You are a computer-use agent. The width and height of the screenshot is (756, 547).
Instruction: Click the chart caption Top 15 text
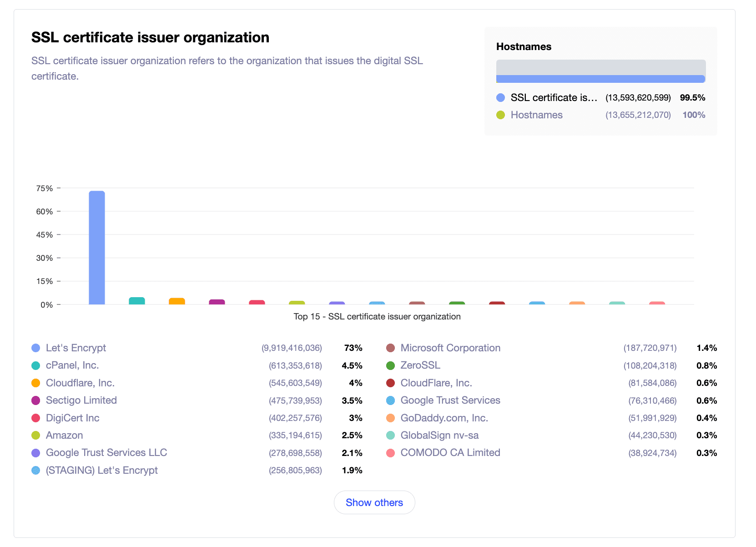[377, 317]
